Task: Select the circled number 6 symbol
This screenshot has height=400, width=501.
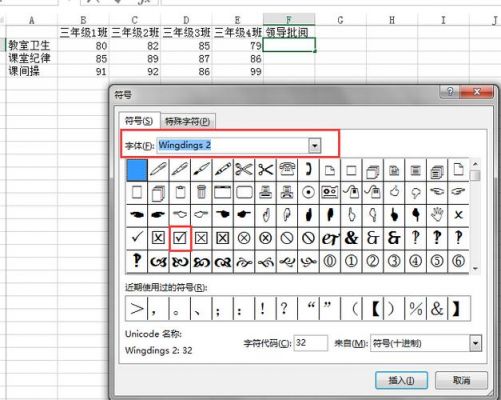Action: click(458, 261)
